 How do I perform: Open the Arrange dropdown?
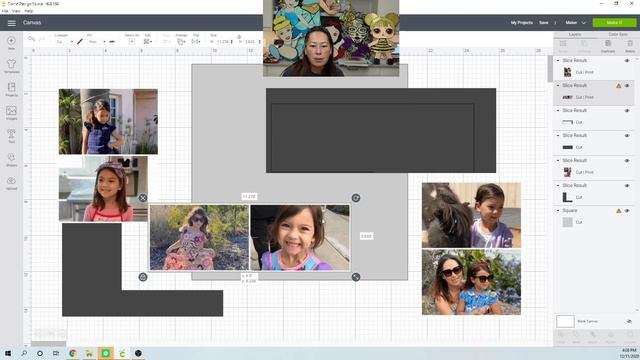click(x=181, y=41)
